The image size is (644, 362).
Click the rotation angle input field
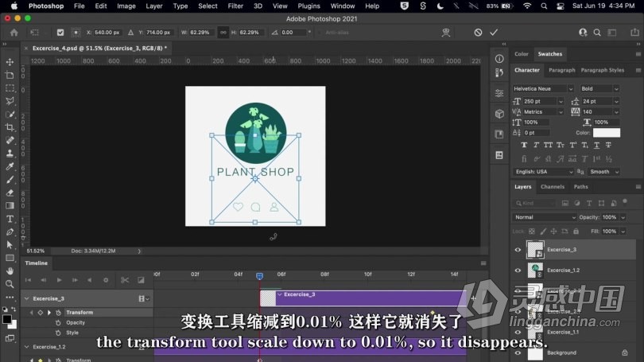pos(293,33)
